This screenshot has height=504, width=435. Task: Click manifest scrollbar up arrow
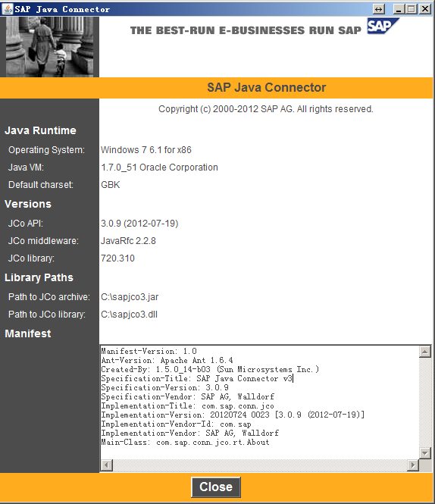(x=424, y=352)
